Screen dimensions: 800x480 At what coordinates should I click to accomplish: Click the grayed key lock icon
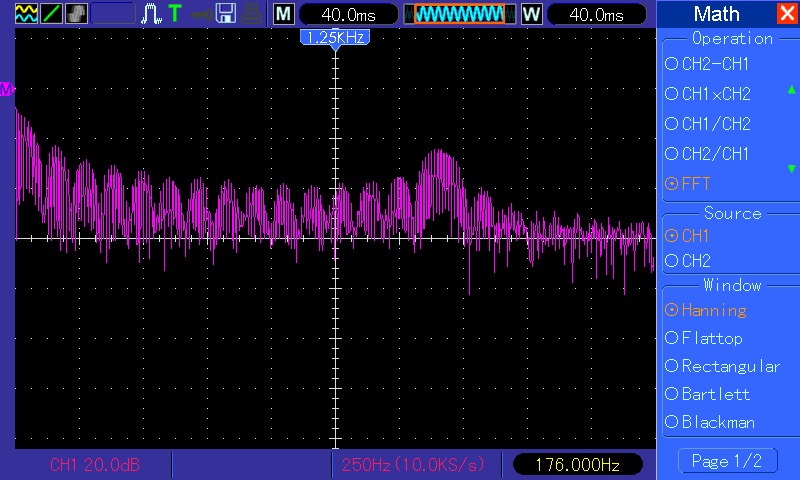202,14
